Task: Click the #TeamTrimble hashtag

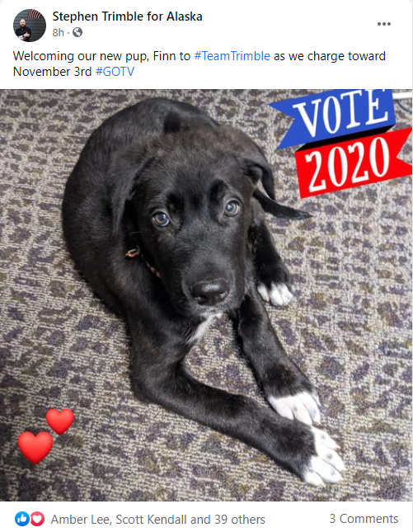Action: point(232,56)
